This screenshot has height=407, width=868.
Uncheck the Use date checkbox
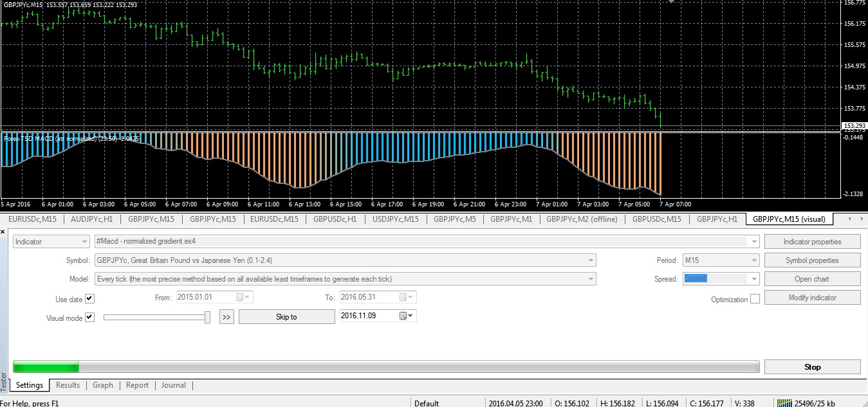click(x=89, y=299)
